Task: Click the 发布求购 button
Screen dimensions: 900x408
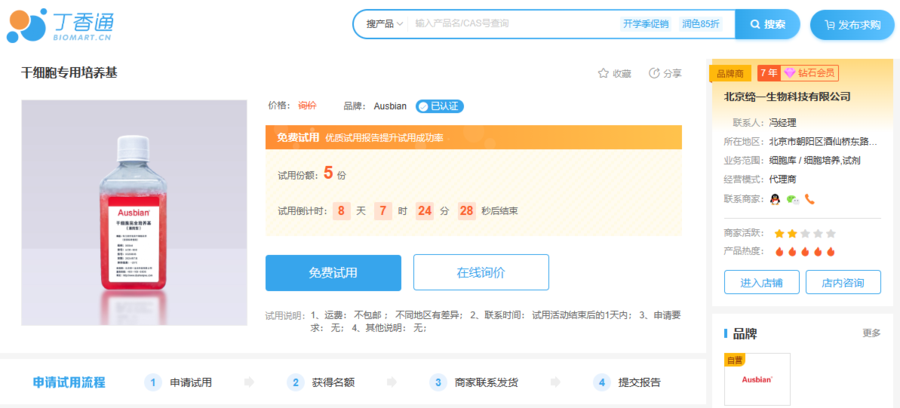Action: tap(852, 24)
